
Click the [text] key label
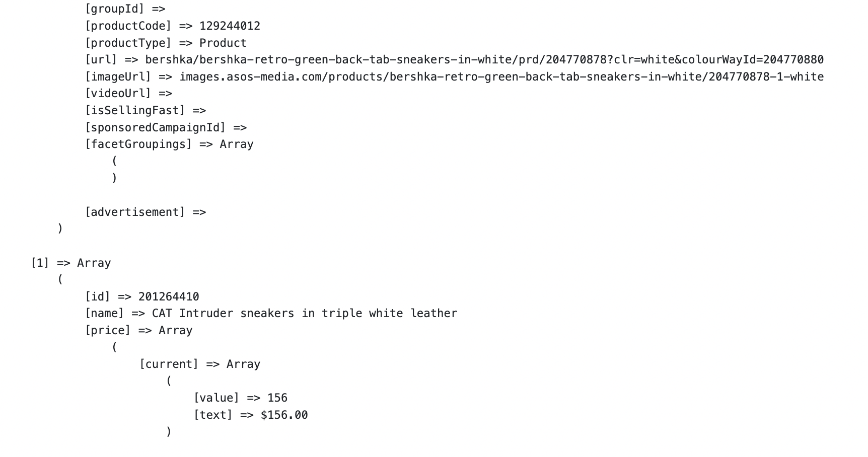coord(213,415)
